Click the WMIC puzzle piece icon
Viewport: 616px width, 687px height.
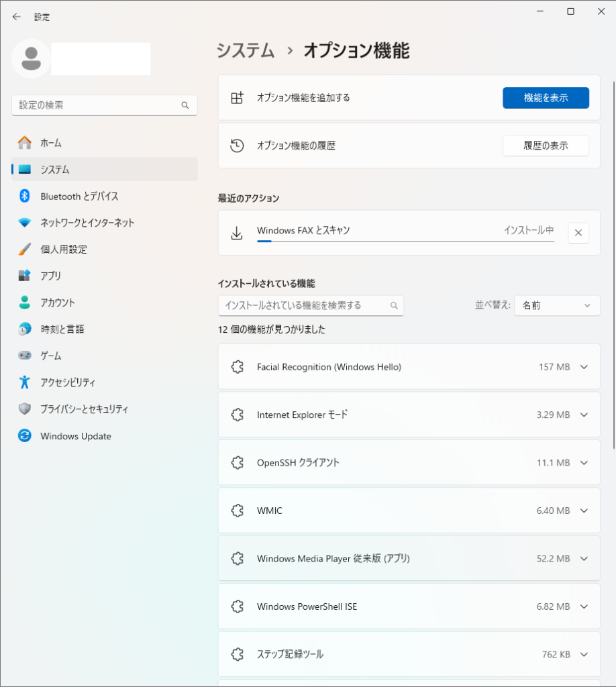[237, 511]
